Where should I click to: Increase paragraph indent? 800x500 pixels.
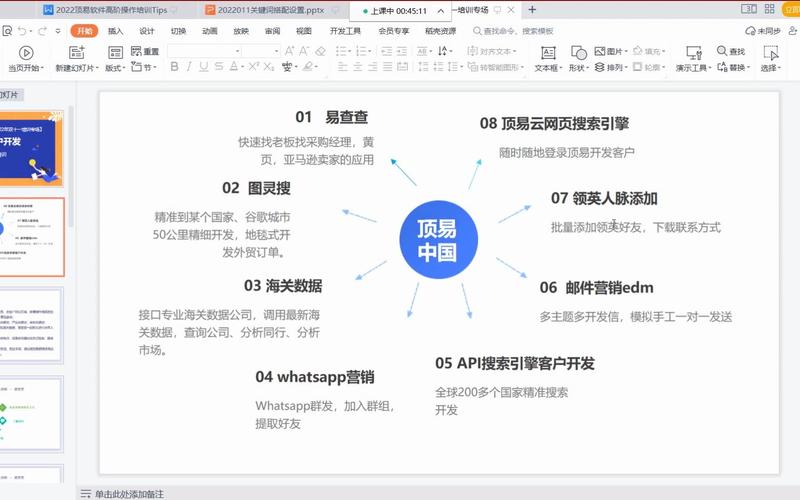click(x=402, y=51)
